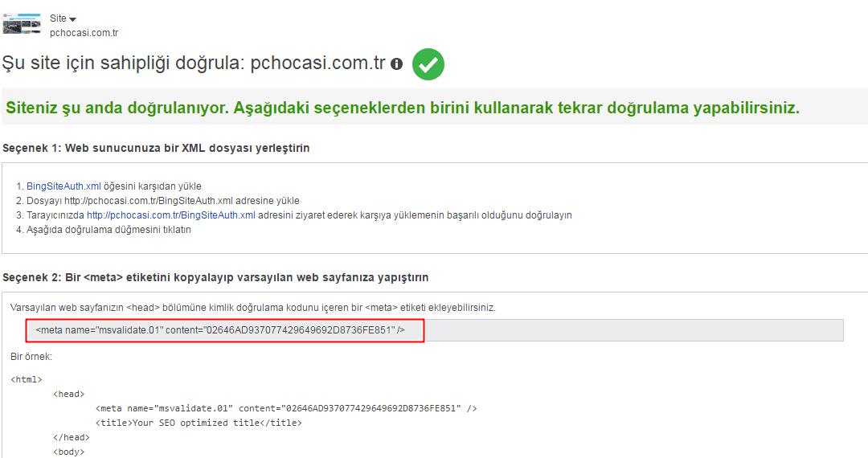Click the green 'Siteniz şu anda doğrulanıyor' message
The image size is (868, 458).
(x=403, y=108)
